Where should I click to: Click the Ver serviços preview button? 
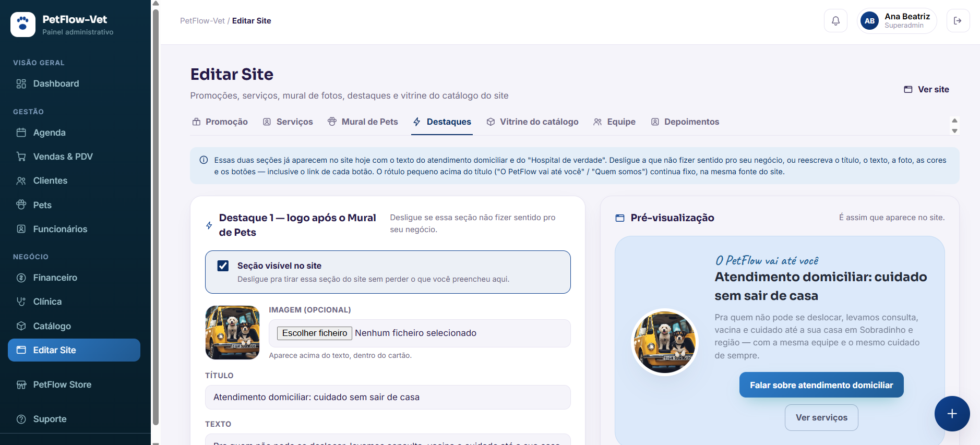821,417
